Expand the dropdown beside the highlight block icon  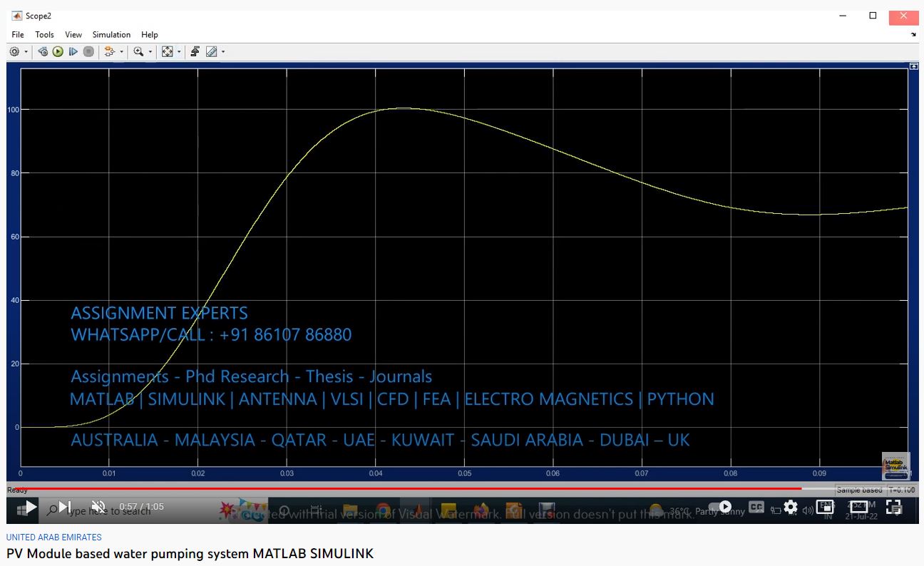click(x=122, y=51)
